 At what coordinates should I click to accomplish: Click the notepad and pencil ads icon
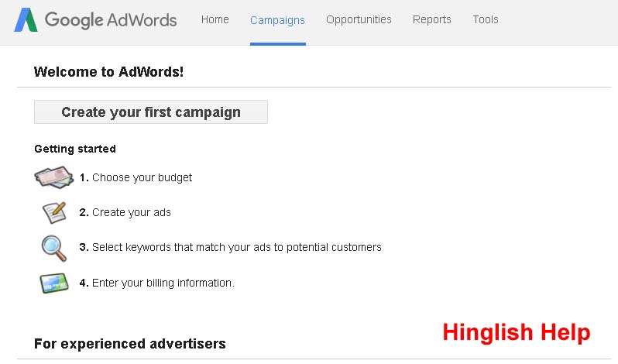pyautogui.click(x=53, y=212)
